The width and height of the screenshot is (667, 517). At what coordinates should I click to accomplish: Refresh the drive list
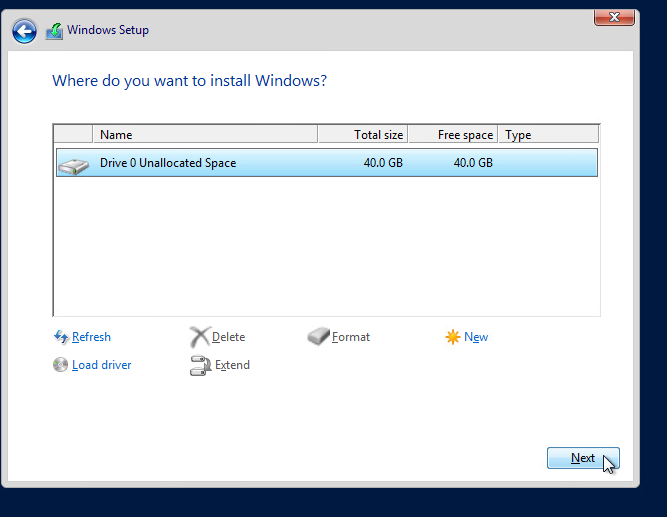pos(91,337)
